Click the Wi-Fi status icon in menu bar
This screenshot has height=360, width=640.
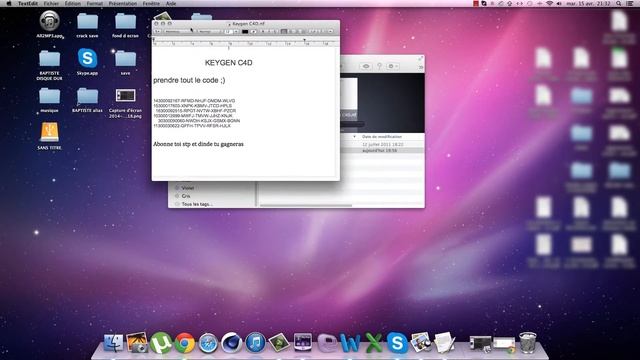coord(549,3)
